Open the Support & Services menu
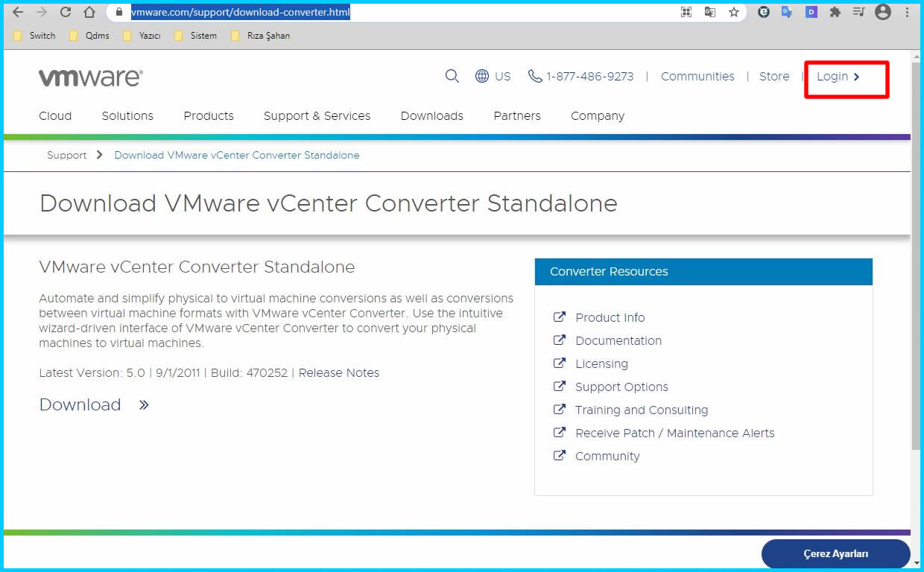Screen dimensions: 924x572 point(316,115)
